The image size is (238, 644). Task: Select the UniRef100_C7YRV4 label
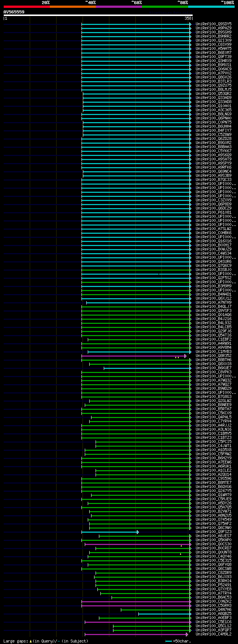[213, 421]
